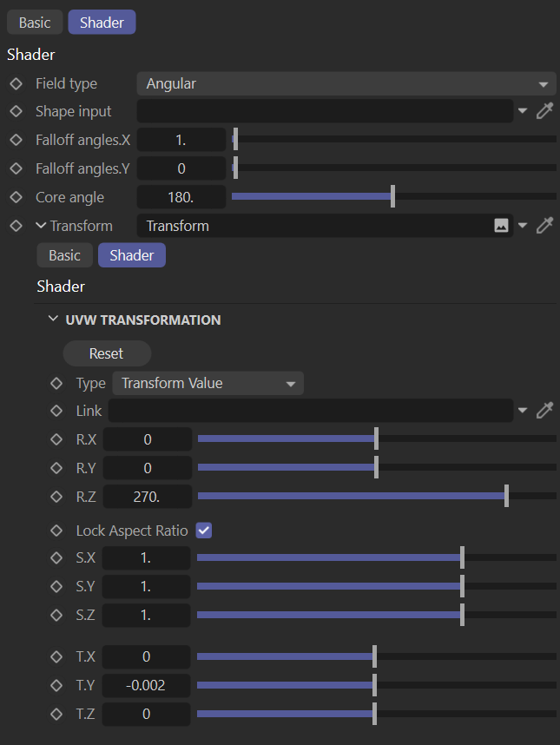Click keyframe diamond beside Core angle
This screenshot has height=745, width=560.
15,197
